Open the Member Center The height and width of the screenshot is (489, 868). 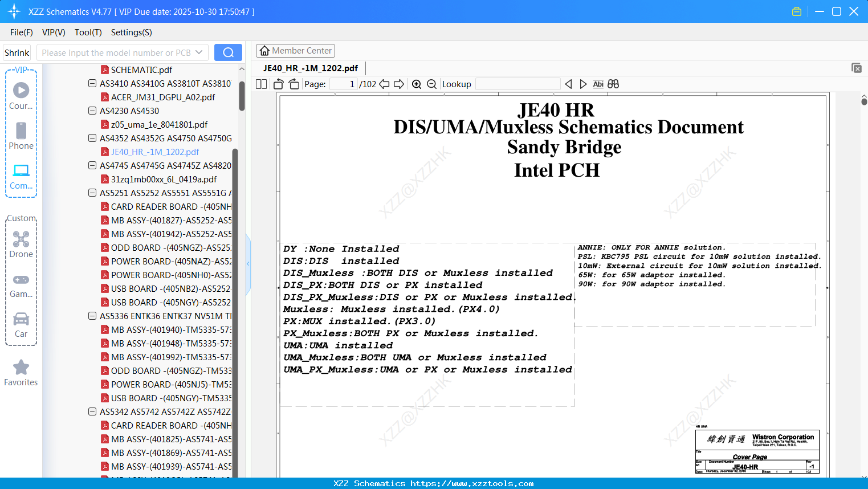[295, 51]
